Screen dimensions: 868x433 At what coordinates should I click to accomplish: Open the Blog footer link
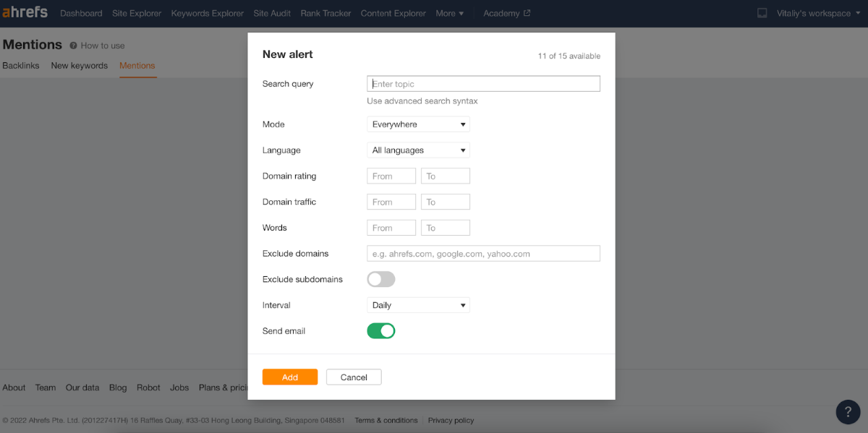(118, 387)
